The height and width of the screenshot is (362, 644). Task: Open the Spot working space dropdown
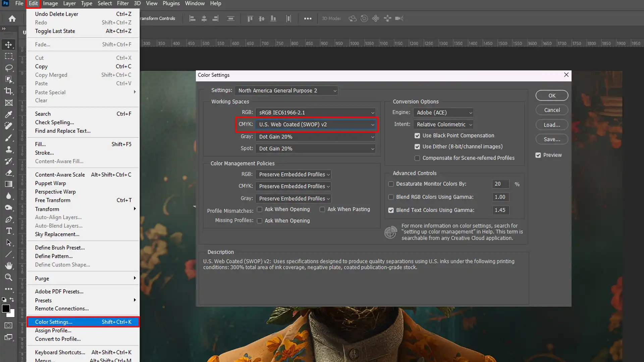coord(315,148)
